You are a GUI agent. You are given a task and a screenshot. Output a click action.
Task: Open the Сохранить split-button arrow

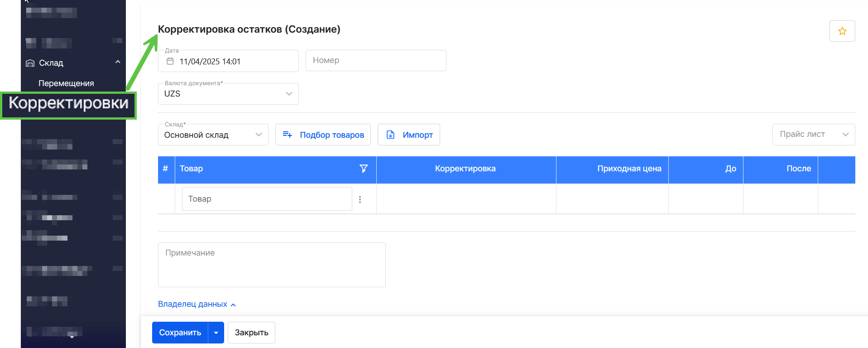216,333
